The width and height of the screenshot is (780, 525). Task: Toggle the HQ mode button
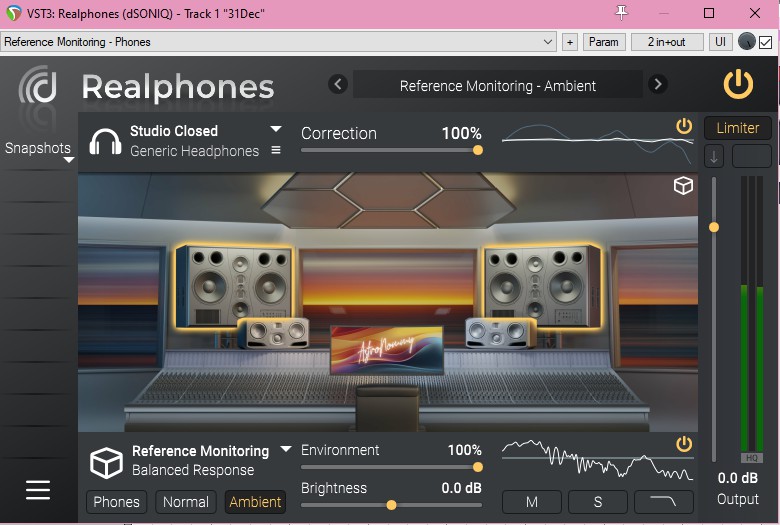coord(752,457)
